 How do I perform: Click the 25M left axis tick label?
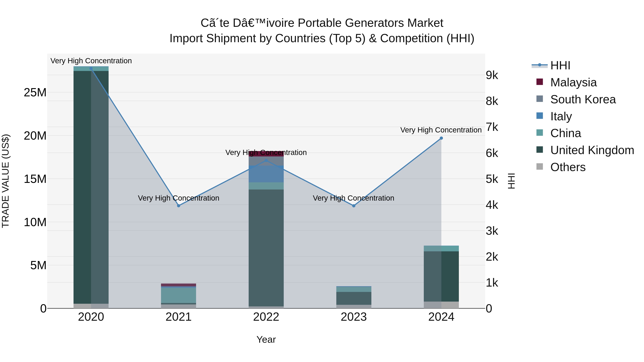click(35, 92)
